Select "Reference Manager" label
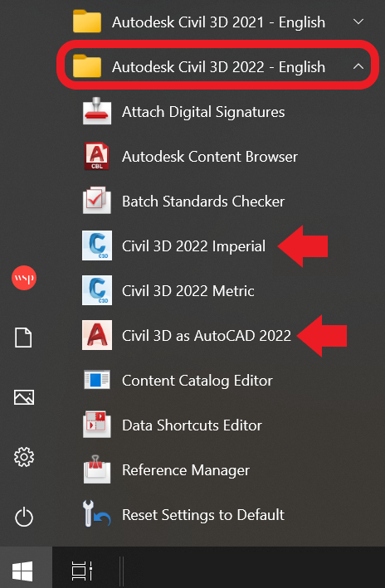 (x=186, y=470)
